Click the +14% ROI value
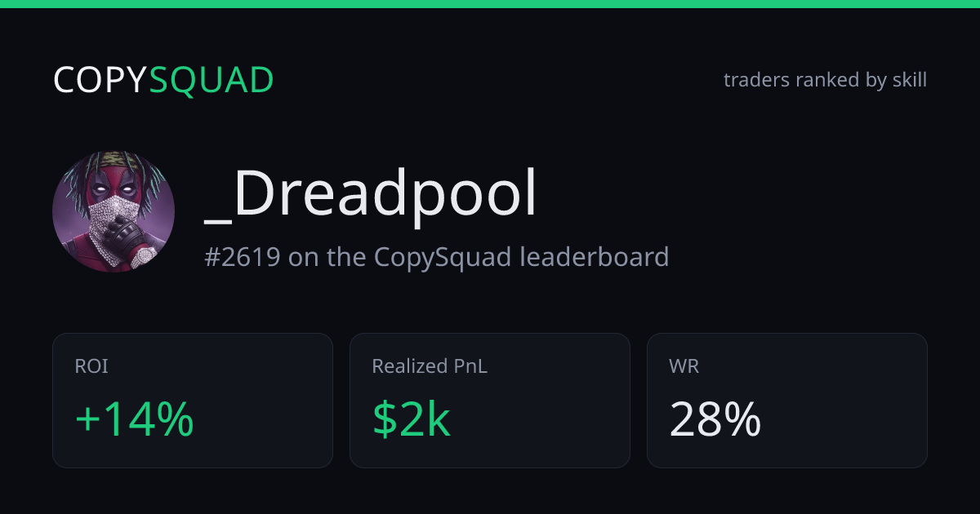980x514 pixels. coord(135,420)
